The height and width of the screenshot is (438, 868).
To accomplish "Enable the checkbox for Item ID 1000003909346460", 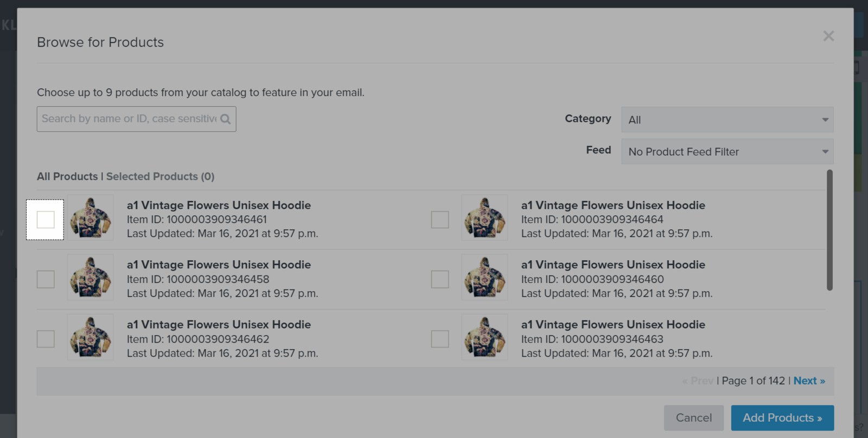I will (439, 279).
